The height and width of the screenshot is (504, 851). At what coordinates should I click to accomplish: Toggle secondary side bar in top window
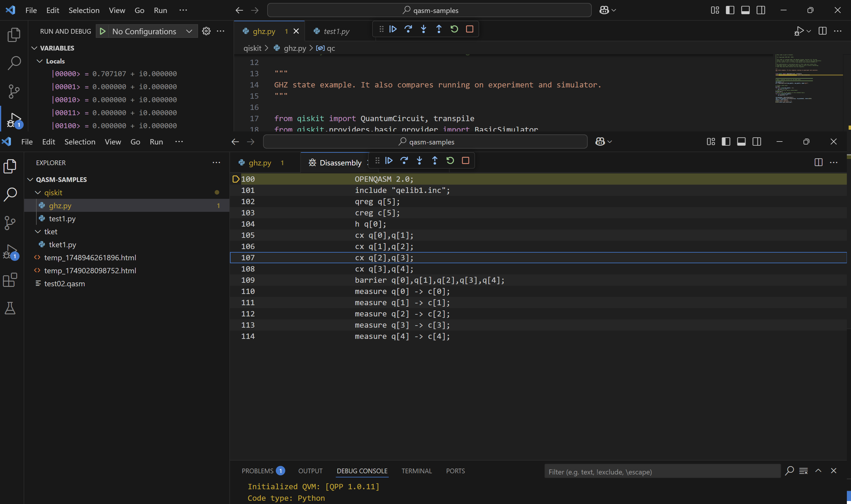click(761, 10)
